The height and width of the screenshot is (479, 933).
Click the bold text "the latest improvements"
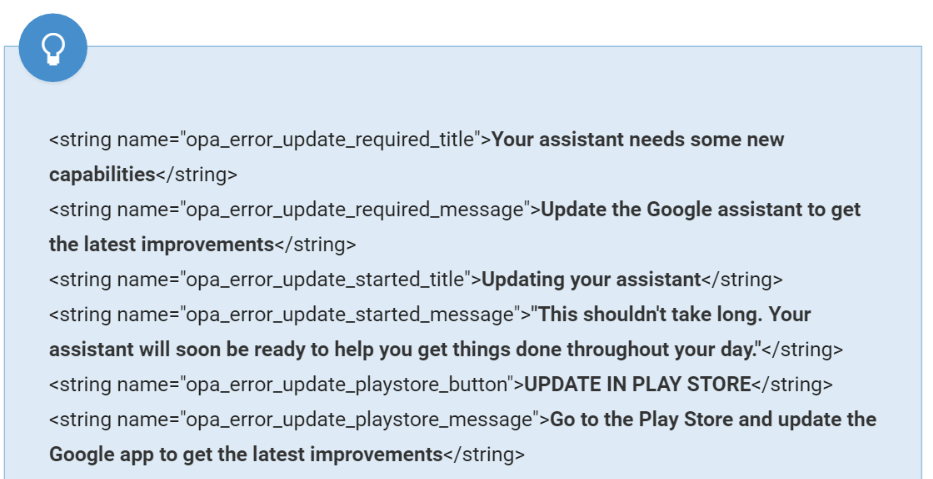(x=161, y=244)
